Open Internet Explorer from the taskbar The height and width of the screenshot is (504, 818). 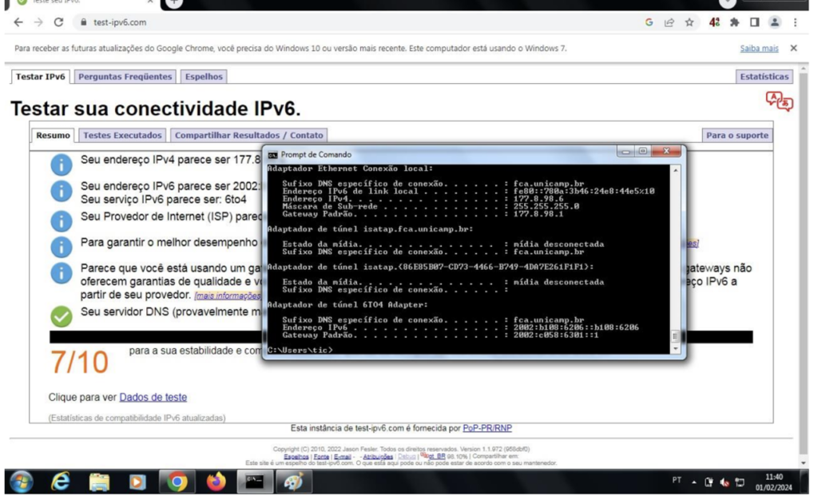61,482
